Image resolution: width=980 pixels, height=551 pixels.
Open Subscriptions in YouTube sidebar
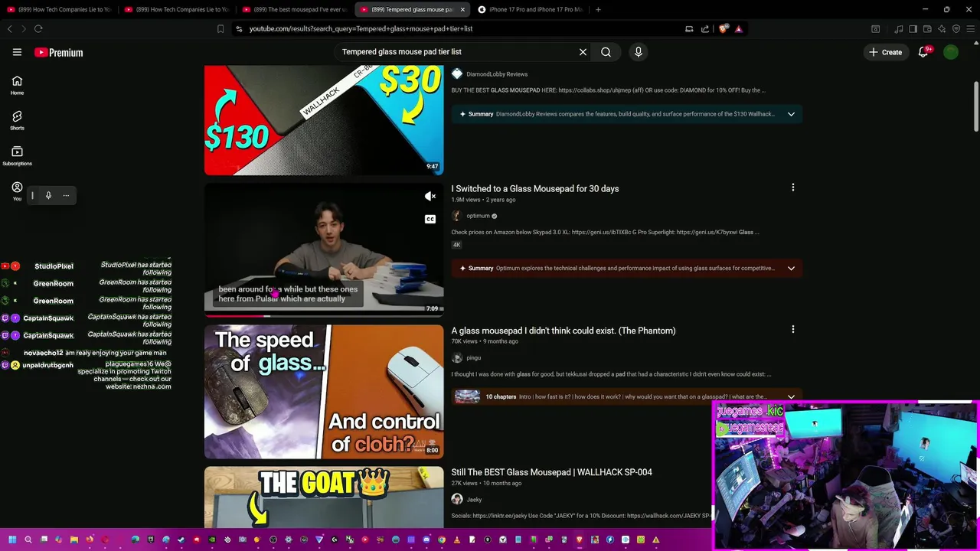click(17, 155)
